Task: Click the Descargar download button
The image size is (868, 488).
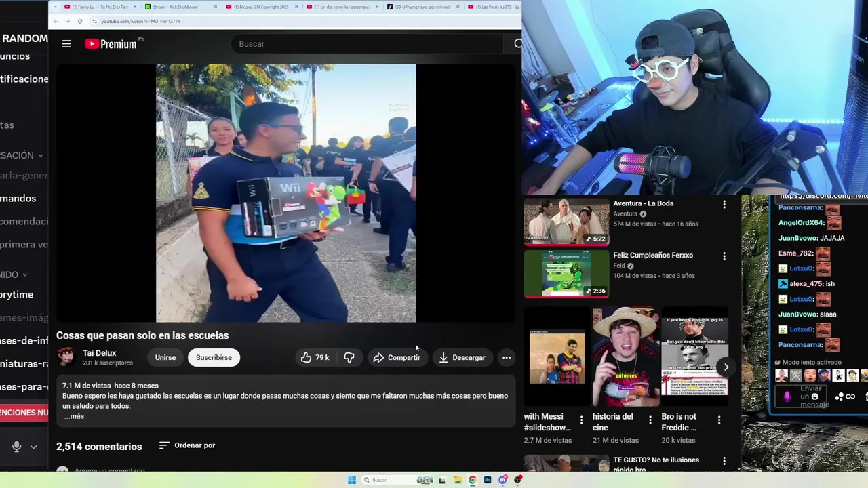Action: (462, 357)
